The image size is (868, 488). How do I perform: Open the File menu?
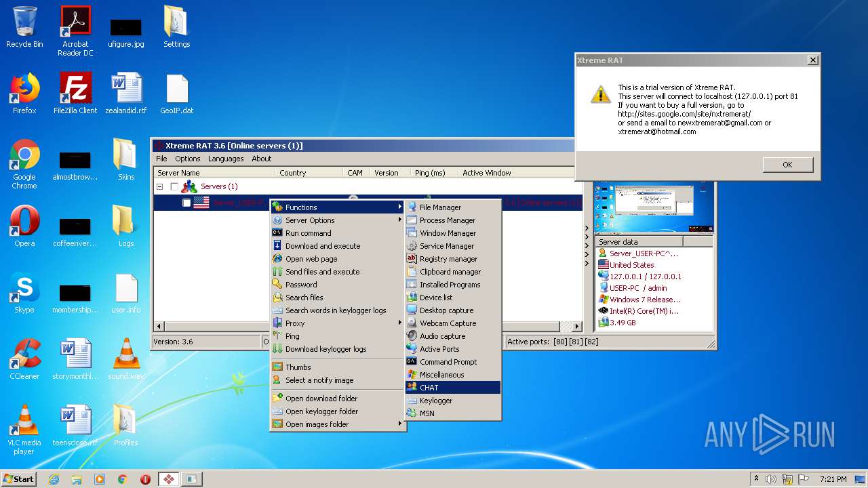click(161, 159)
